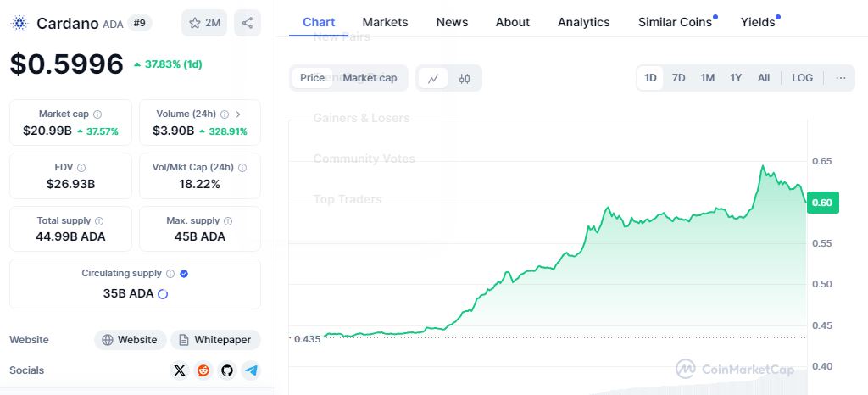Screen dimensions: 868x395
Task: Click the Website link button
Action: pyautogui.click(x=130, y=340)
